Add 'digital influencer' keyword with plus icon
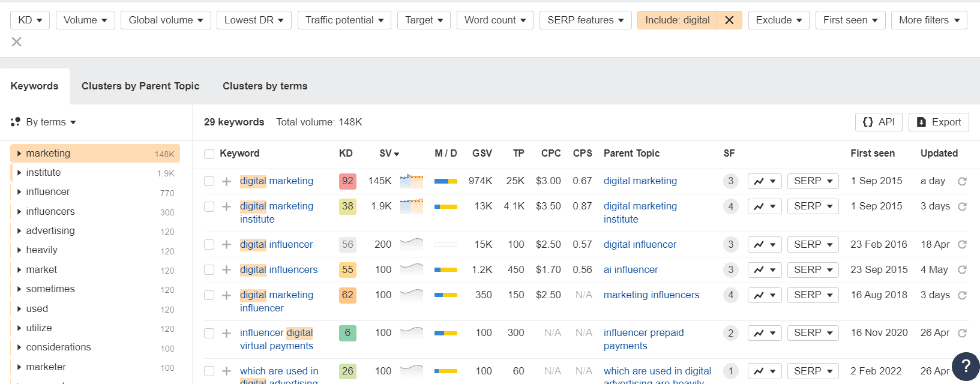The height and width of the screenshot is (384, 980). click(x=226, y=245)
